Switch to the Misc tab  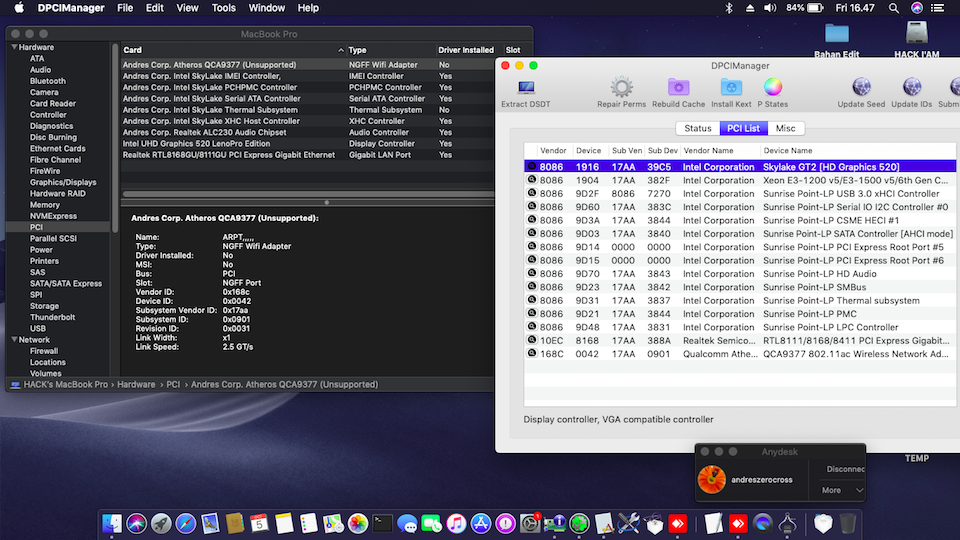click(786, 128)
